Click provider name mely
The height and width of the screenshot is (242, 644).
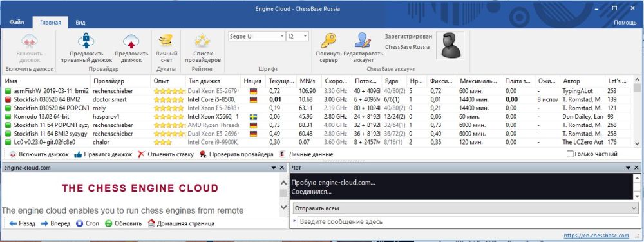coord(99,108)
